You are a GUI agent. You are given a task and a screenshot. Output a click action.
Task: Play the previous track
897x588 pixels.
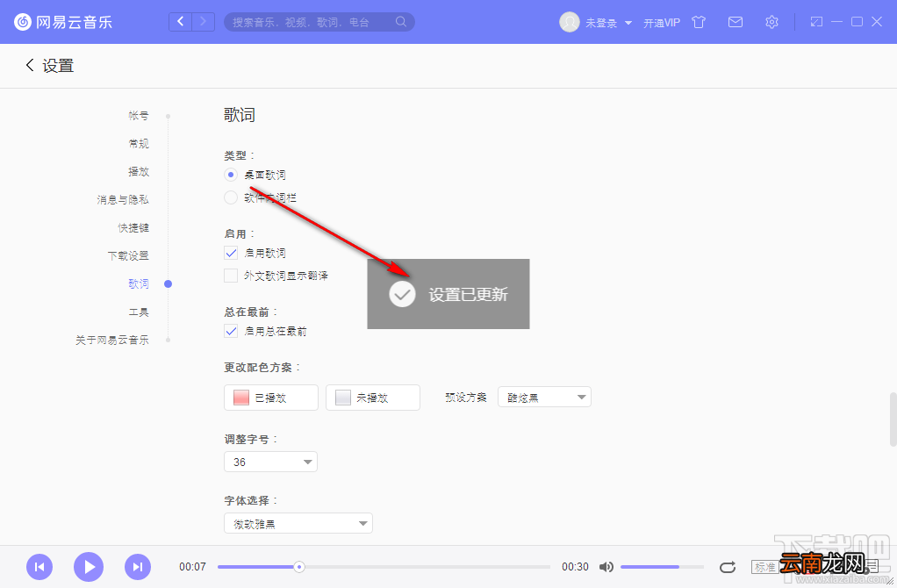pyautogui.click(x=39, y=567)
